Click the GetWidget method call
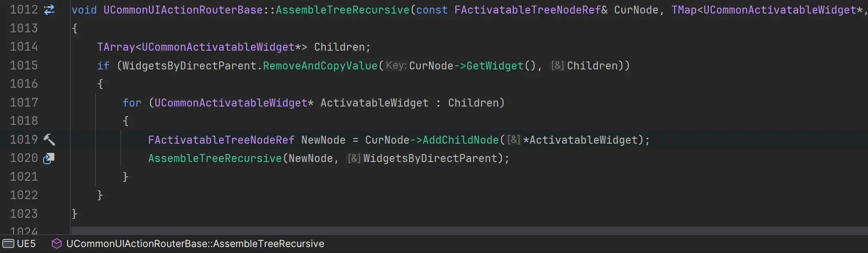Screen dimensions: 868x253 495,65
